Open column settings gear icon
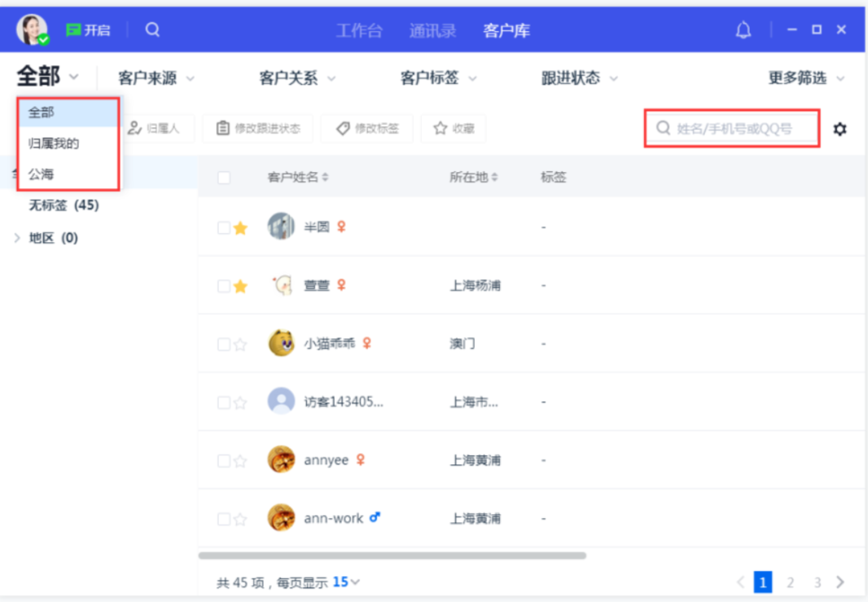 pyautogui.click(x=840, y=129)
